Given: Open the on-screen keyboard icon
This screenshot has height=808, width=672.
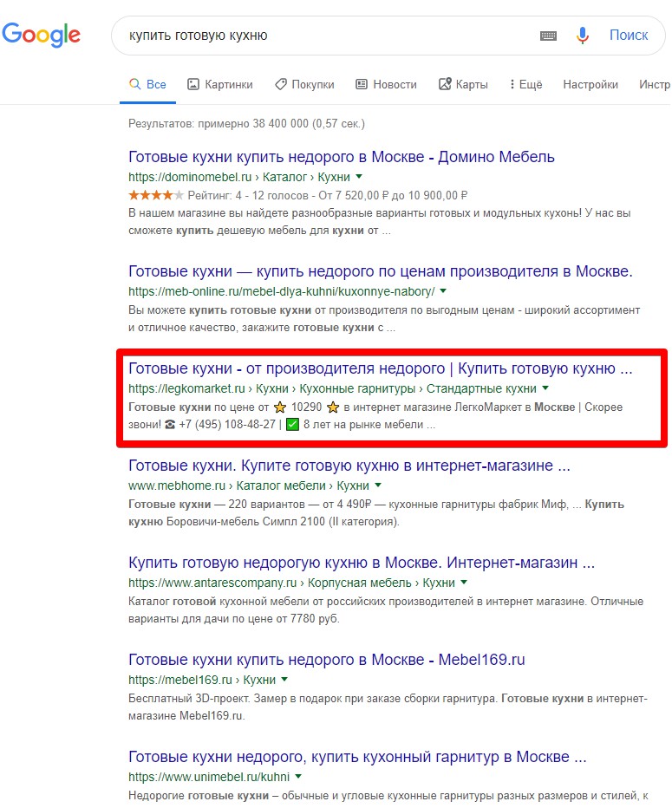Looking at the screenshot, I should click(548, 36).
